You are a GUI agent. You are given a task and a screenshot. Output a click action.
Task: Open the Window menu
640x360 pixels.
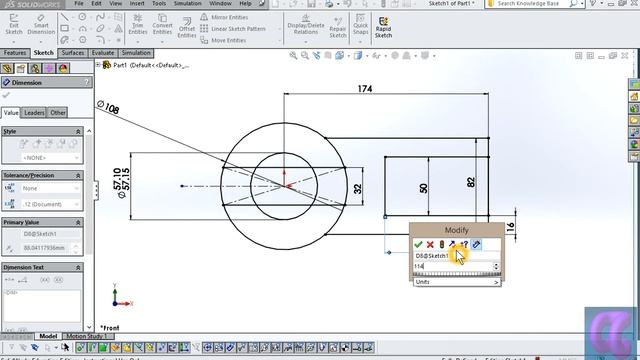220,3
